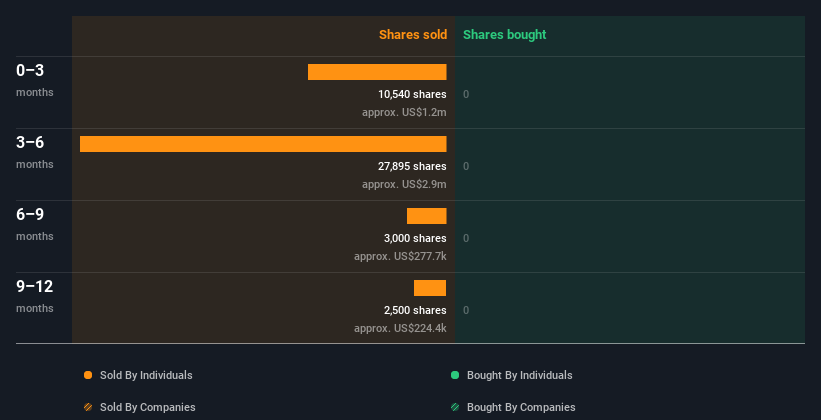Screen dimensions: 821x420
Task: Toggle the Bought By Companies legend label
Action: pos(521,407)
